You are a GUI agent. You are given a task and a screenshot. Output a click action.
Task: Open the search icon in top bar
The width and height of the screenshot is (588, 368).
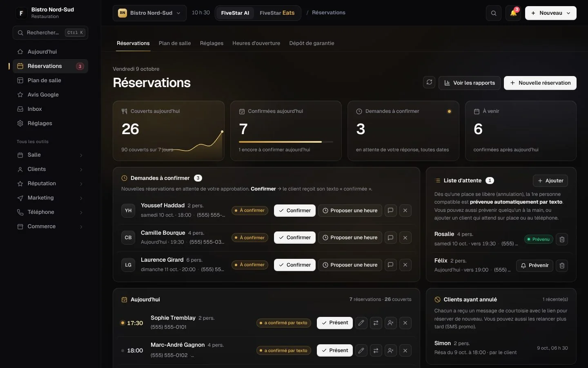(494, 13)
